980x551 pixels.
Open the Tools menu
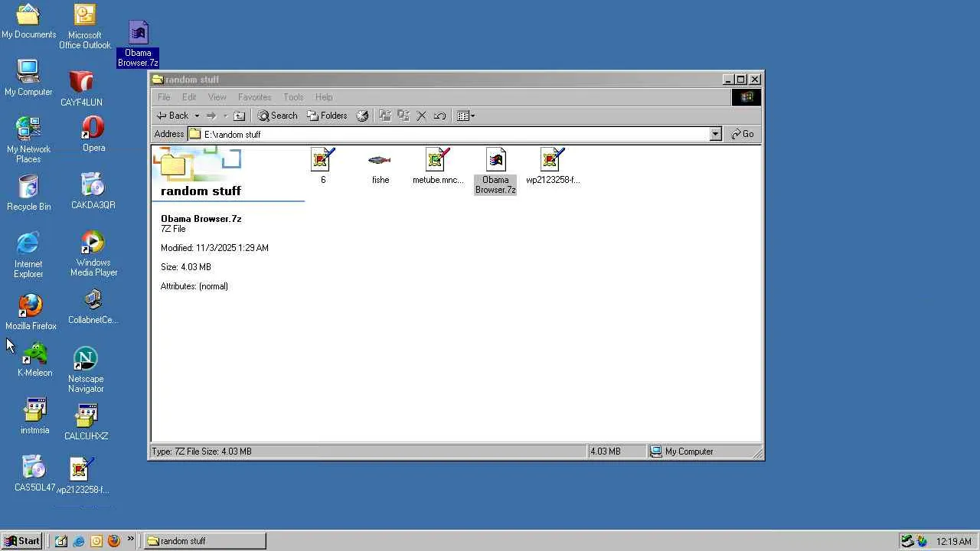click(293, 97)
